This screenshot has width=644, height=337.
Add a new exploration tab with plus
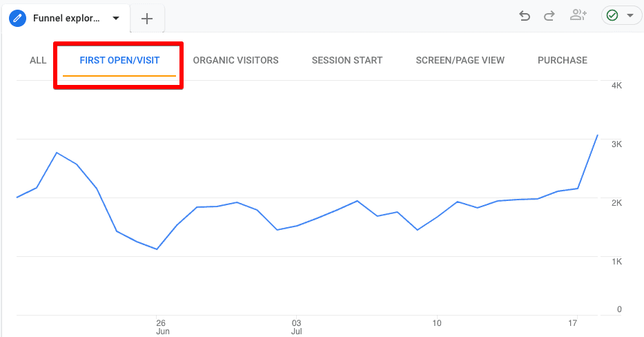147,19
